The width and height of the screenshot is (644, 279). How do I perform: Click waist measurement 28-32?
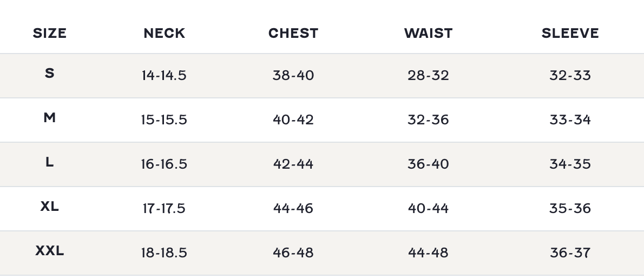point(428,76)
